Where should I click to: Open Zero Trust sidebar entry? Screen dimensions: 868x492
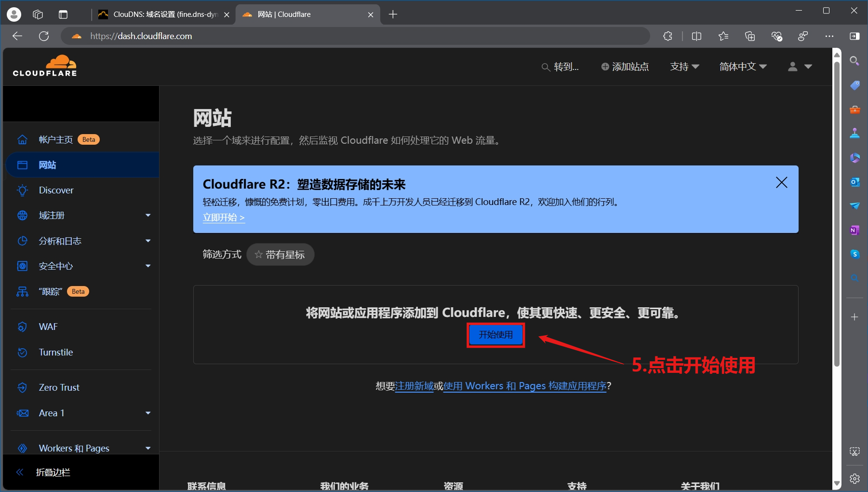59,387
